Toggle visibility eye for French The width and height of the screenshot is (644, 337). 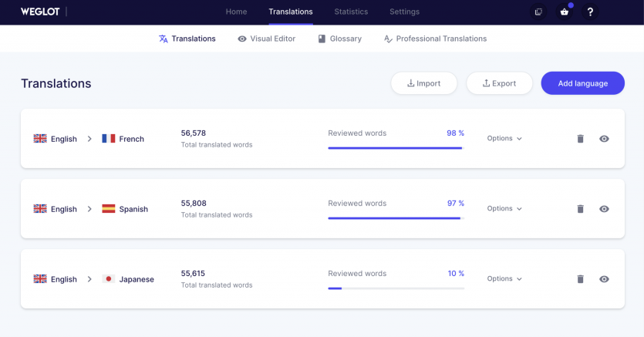604,139
